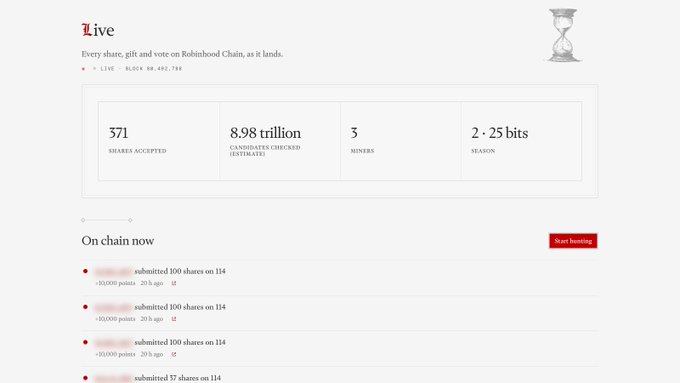Click the "2 · 25 bits" value
Screen dimensions: 680x383
(x=500, y=133)
